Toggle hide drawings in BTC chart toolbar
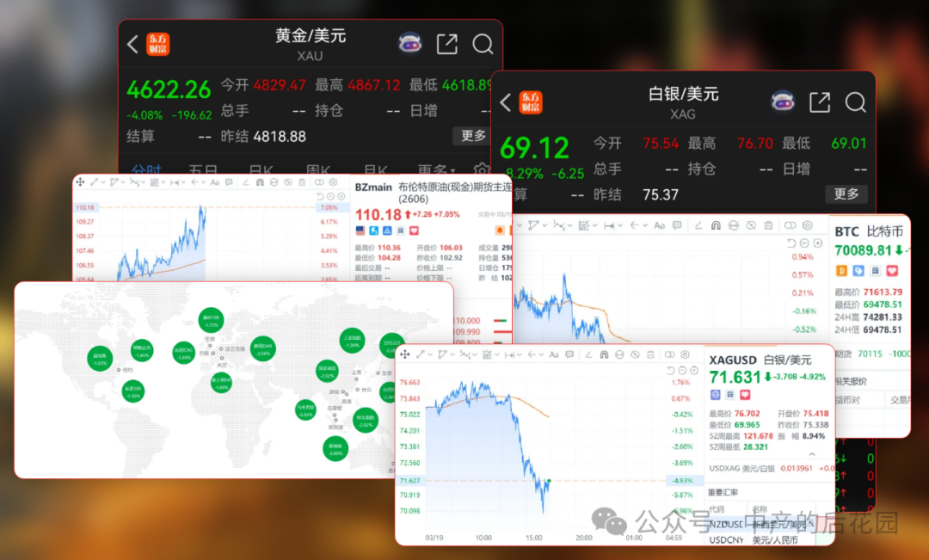The width and height of the screenshot is (929, 560). pos(751,225)
